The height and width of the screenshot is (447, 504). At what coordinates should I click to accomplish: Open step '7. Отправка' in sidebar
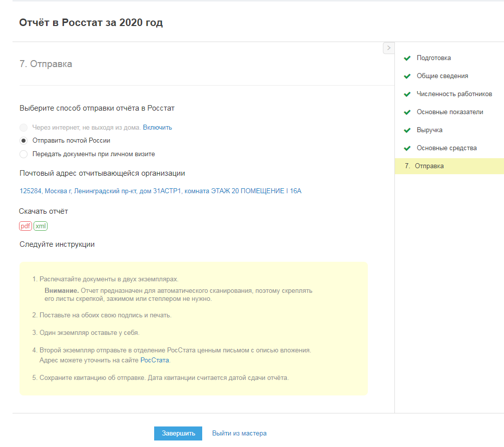pos(429,166)
